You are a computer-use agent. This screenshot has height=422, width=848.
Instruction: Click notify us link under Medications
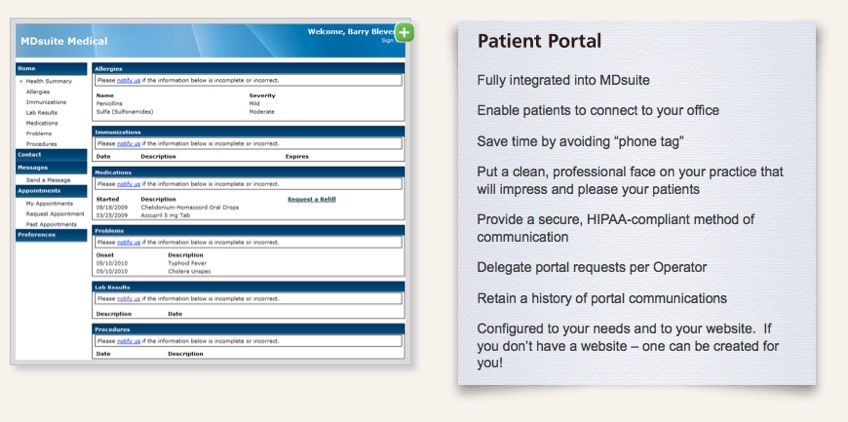[x=128, y=184]
